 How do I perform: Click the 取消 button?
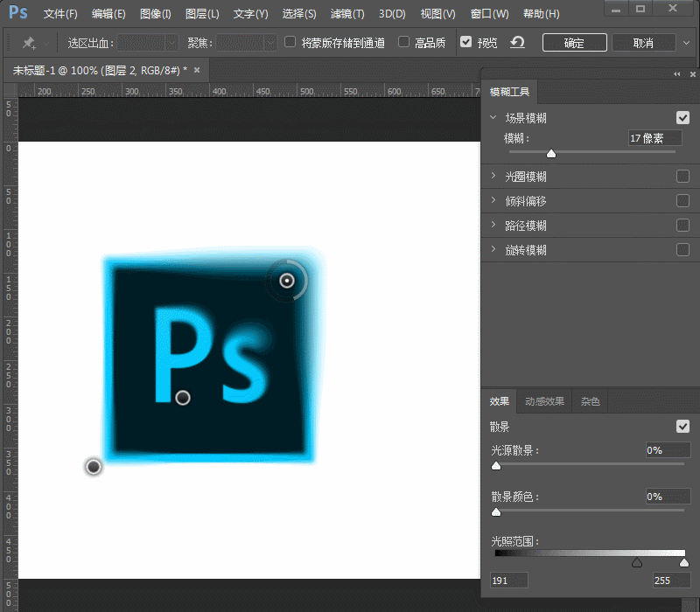[x=643, y=43]
